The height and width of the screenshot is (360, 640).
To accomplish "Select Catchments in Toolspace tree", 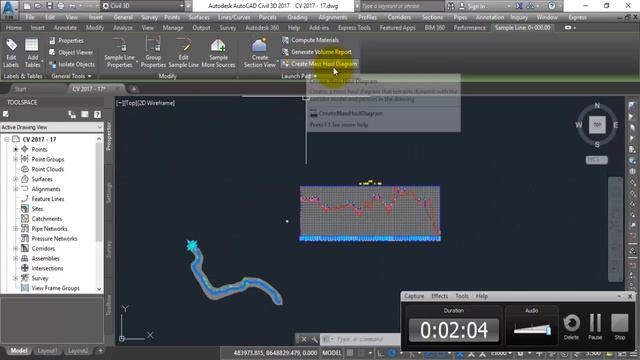I will coord(47,219).
